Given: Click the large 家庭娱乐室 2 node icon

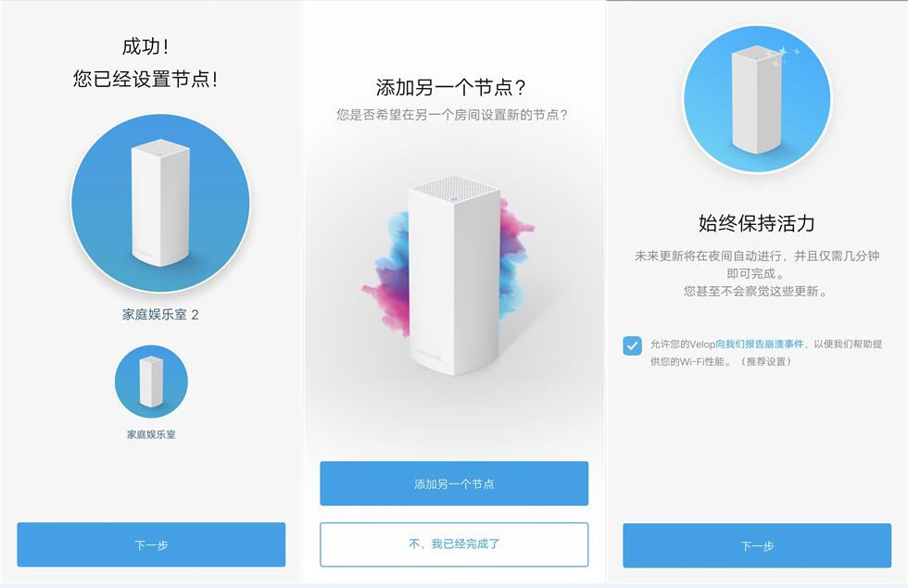Looking at the screenshot, I should pos(160,203).
